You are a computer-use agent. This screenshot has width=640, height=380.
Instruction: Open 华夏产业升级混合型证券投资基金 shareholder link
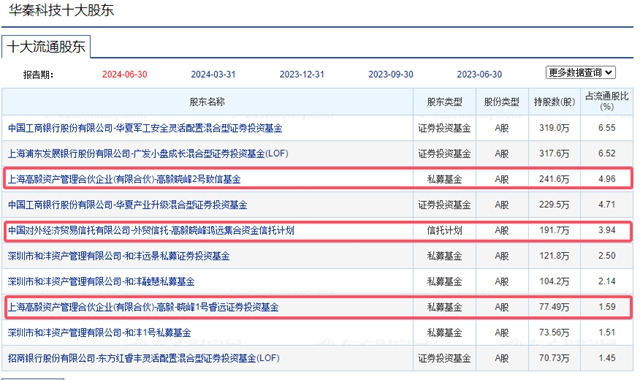[x=127, y=205]
